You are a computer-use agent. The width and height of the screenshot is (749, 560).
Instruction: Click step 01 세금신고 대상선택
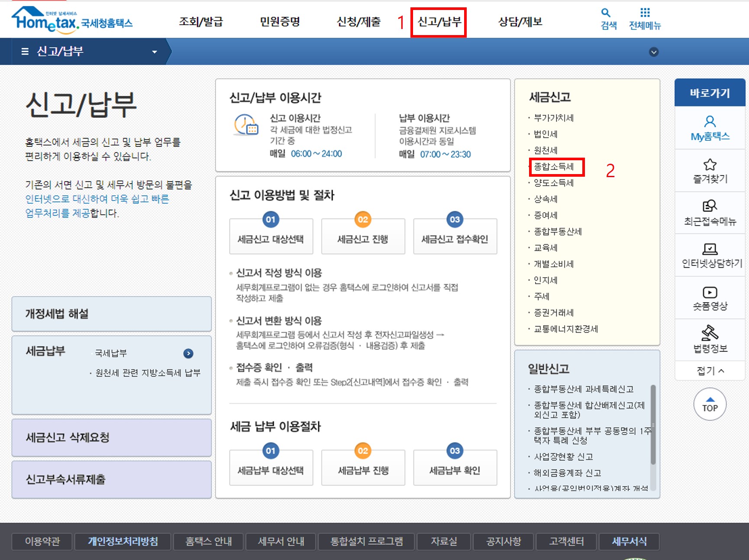click(271, 236)
